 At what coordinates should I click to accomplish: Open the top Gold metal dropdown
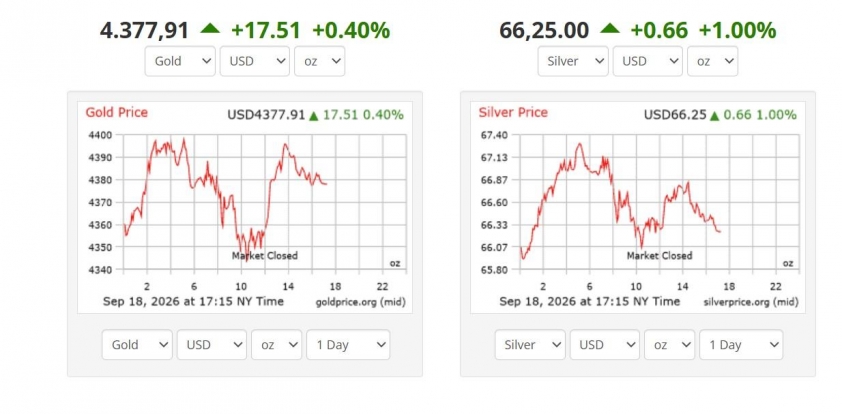click(x=180, y=61)
